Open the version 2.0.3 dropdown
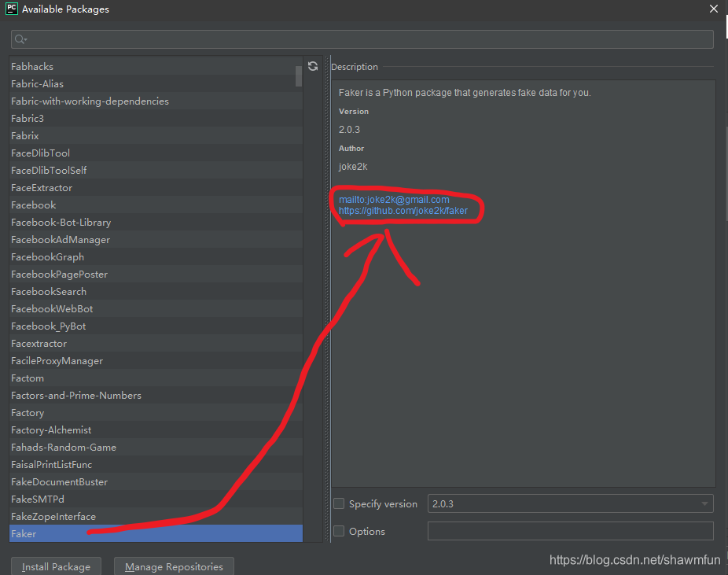Screen dimensions: 728x575 [570, 503]
